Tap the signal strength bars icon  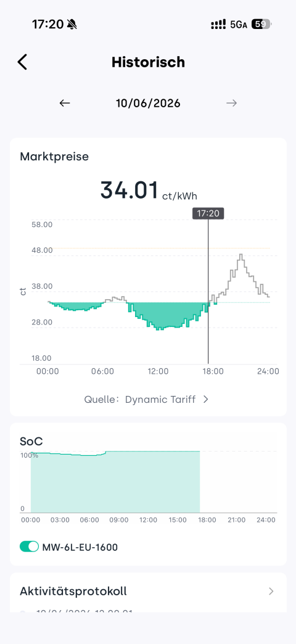[218, 25]
